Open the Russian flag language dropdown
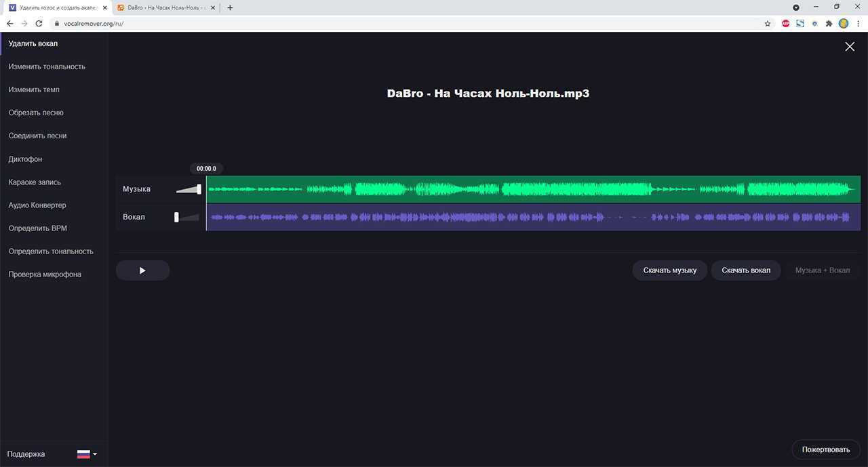 (87, 454)
